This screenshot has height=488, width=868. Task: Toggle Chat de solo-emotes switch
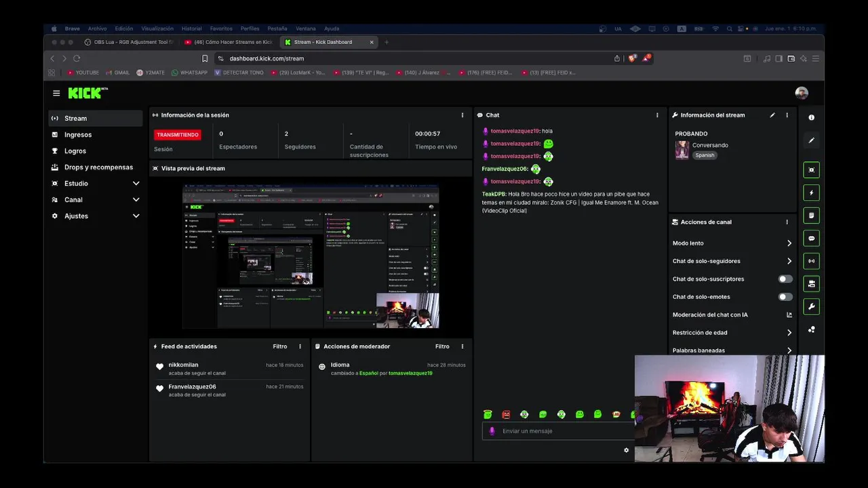click(x=785, y=297)
